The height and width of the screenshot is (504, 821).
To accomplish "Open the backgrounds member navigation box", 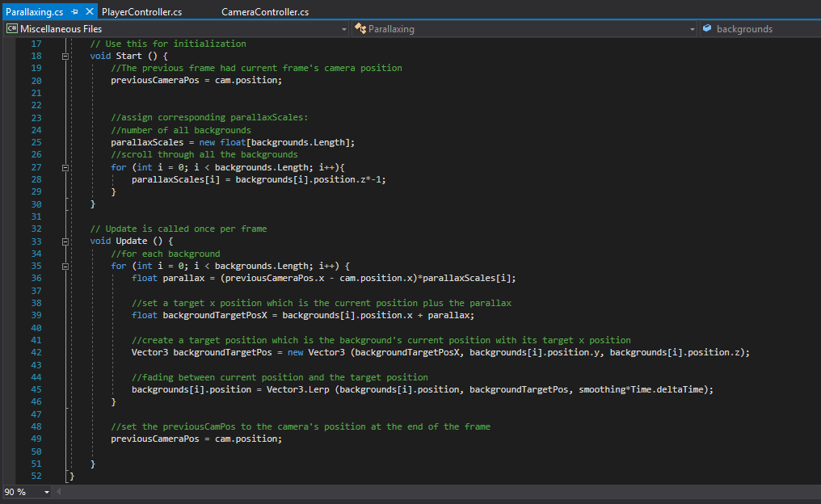I will [760, 29].
